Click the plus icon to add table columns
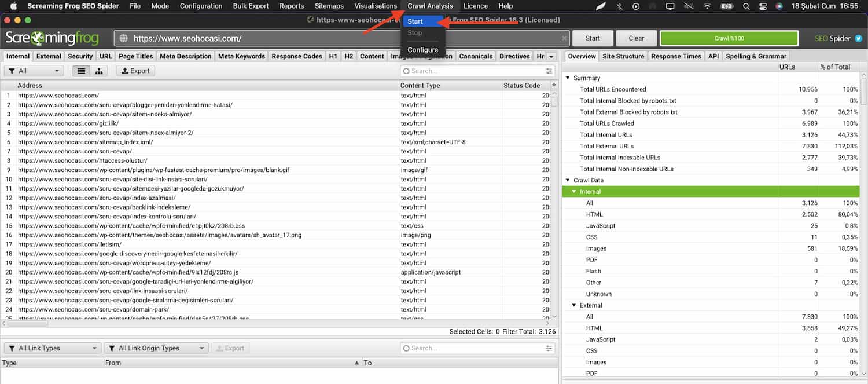 (x=554, y=85)
